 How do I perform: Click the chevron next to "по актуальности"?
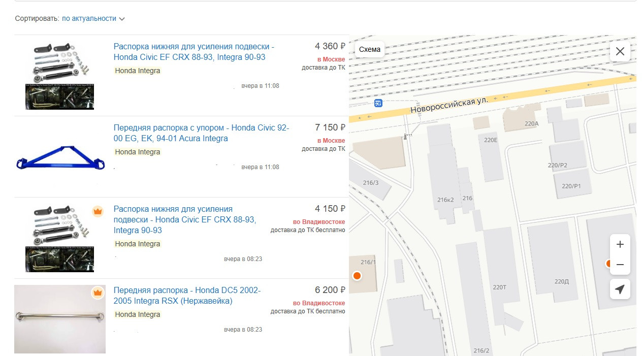coord(121,19)
